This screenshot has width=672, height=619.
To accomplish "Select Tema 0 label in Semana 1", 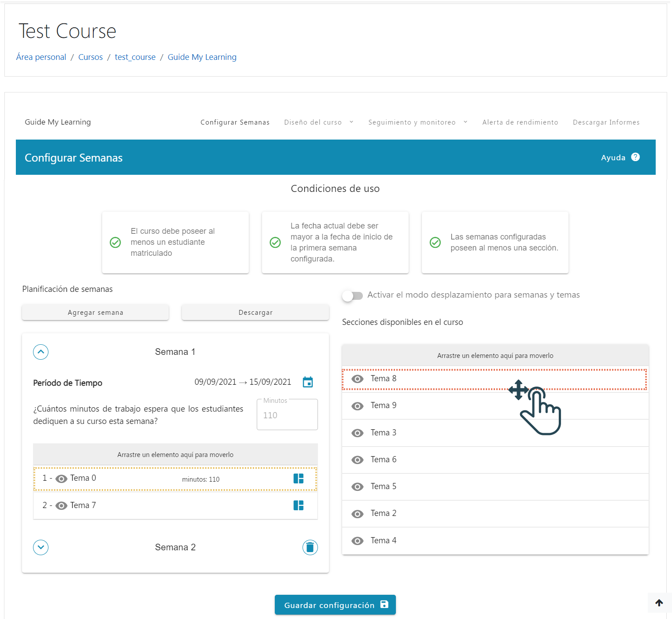I will 83,478.
